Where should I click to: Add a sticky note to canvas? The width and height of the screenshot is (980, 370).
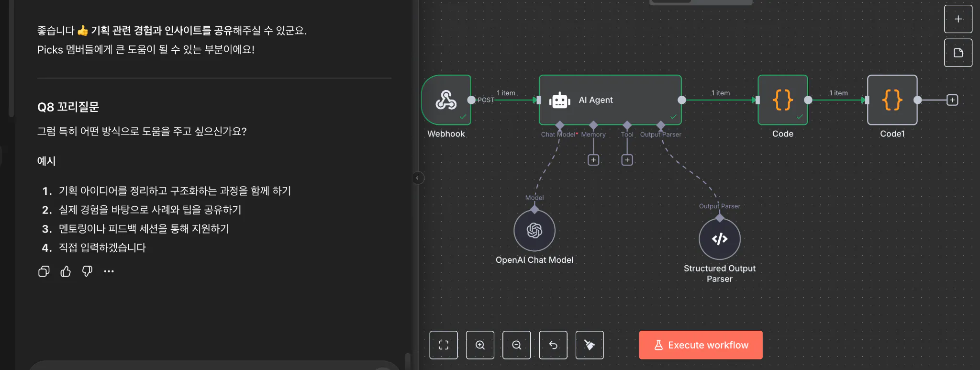(x=958, y=53)
